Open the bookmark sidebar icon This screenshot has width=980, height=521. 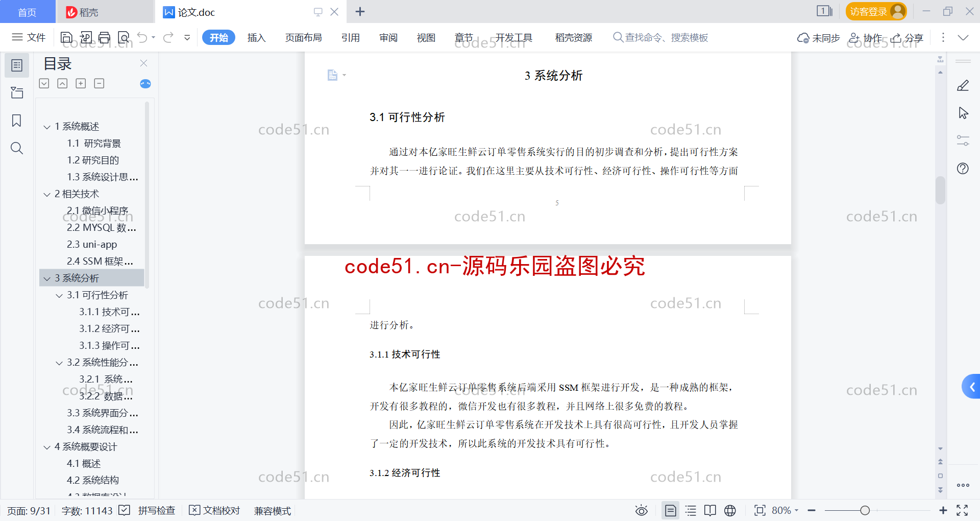pyautogui.click(x=17, y=121)
